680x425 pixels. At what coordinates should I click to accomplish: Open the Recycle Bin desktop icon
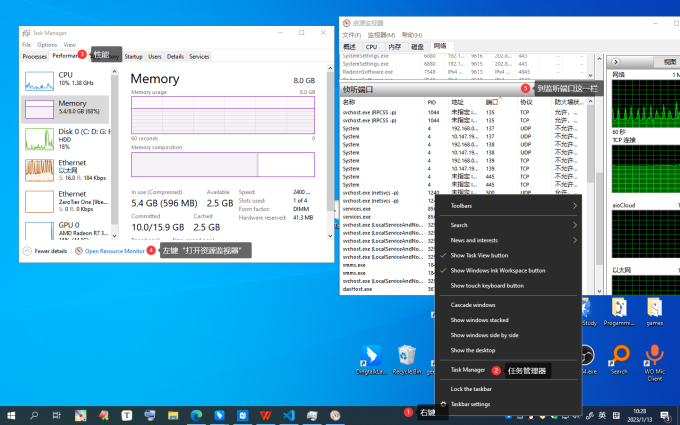click(407, 360)
